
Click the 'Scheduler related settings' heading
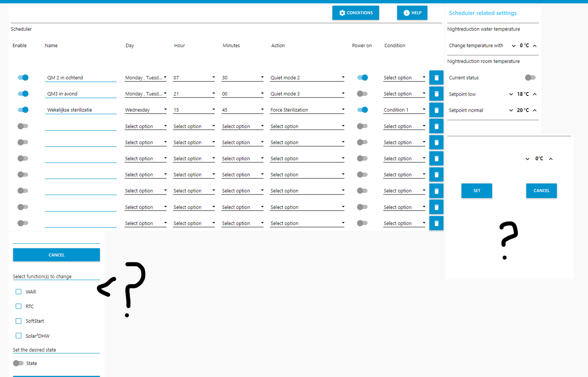tap(483, 13)
